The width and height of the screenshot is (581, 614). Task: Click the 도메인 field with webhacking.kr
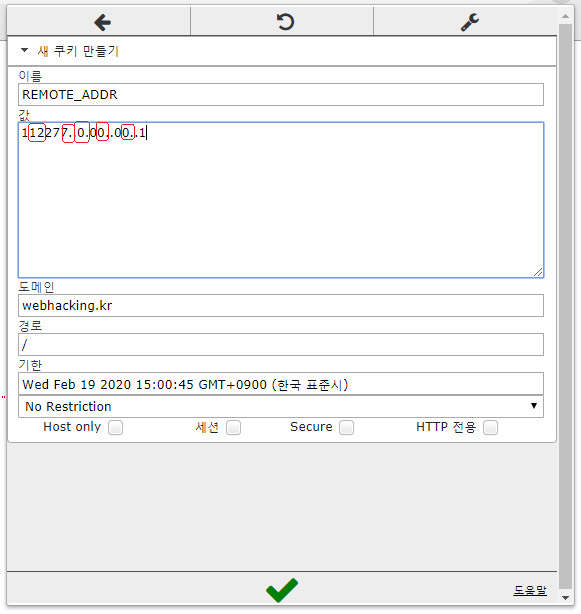pyautogui.click(x=281, y=305)
